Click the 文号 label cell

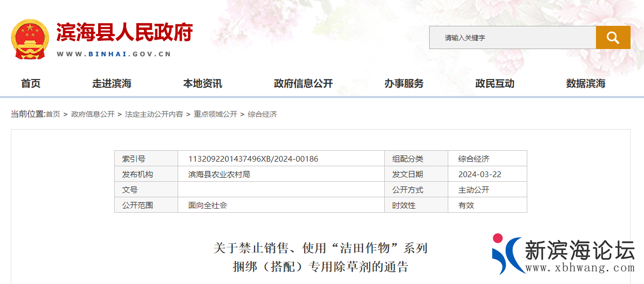(x=146, y=190)
